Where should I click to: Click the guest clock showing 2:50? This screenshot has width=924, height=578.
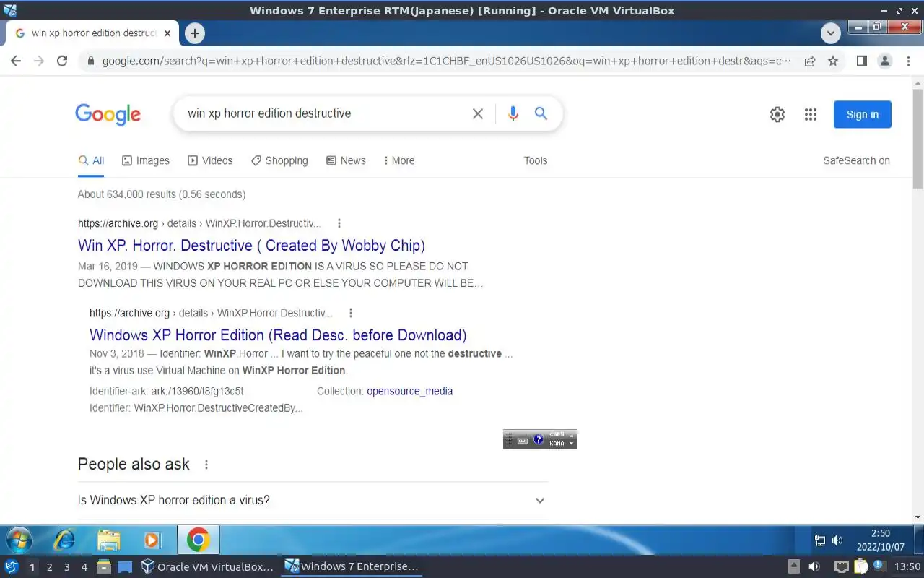(881, 540)
